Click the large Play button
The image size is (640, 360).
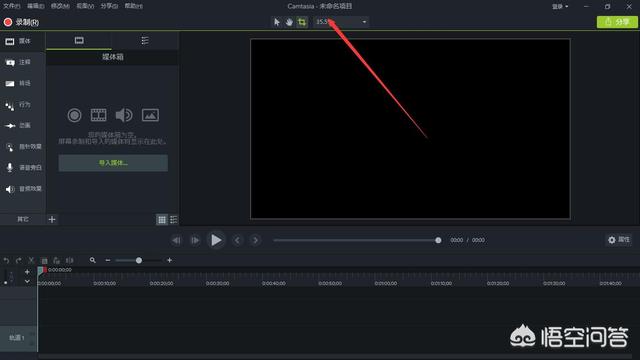pyautogui.click(x=216, y=240)
